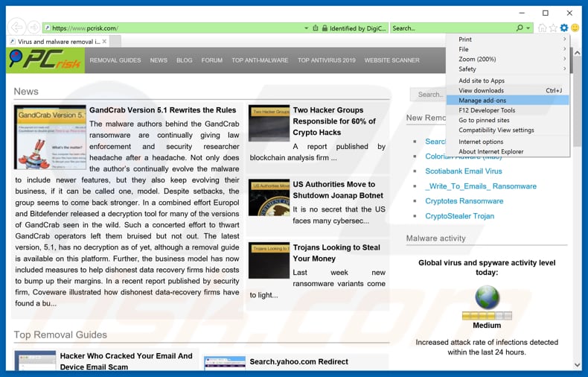Expand the Zoom (200%) submenu
Image resolution: width=588 pixels, height=377 pixels.
[508, 60]
